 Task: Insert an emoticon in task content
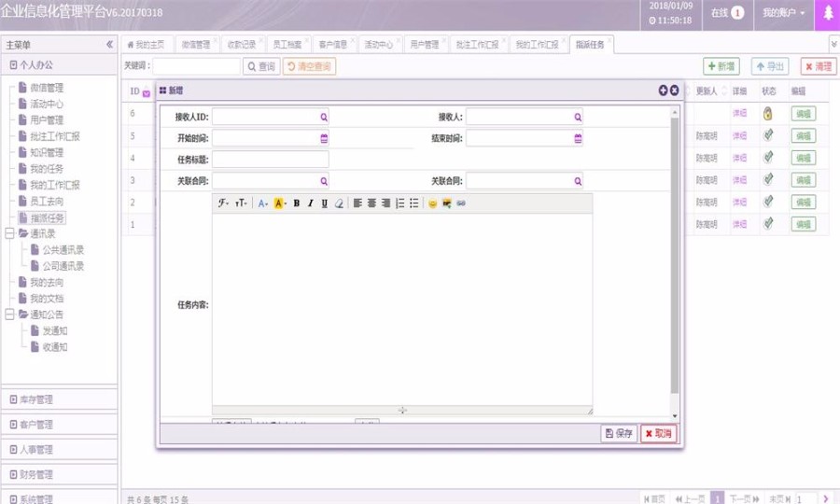[x=432, y=203]
